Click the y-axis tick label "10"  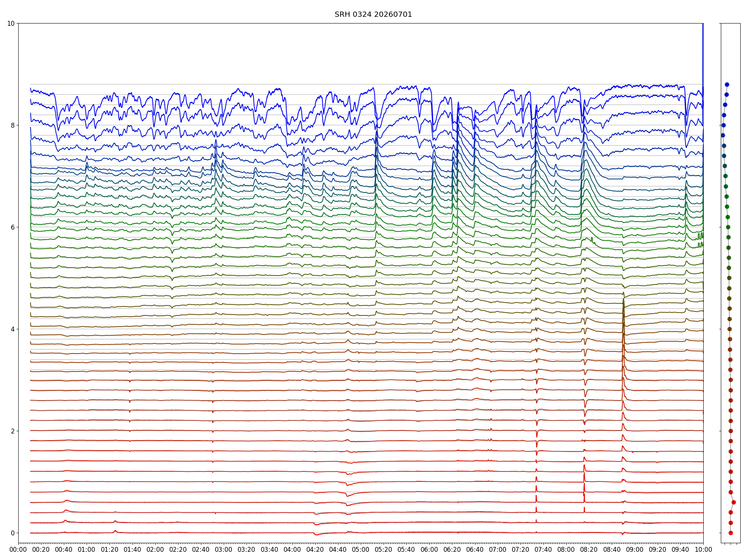point(11,24)
